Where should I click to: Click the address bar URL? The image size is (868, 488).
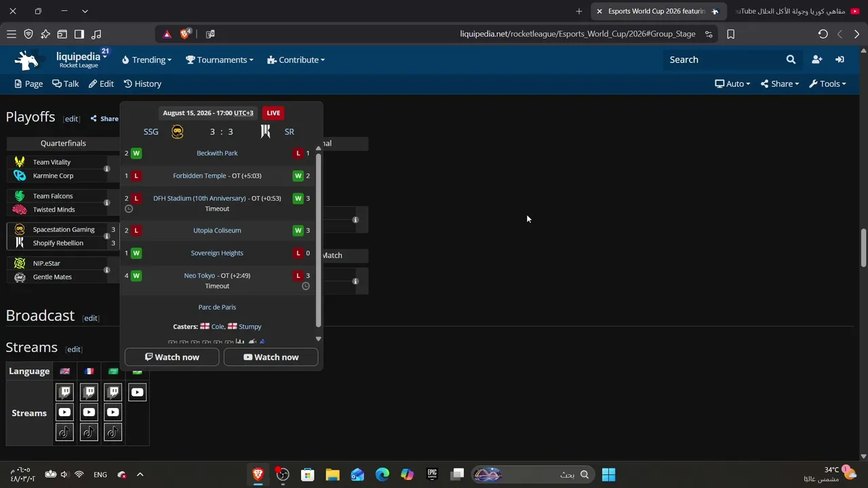[578, 34]
